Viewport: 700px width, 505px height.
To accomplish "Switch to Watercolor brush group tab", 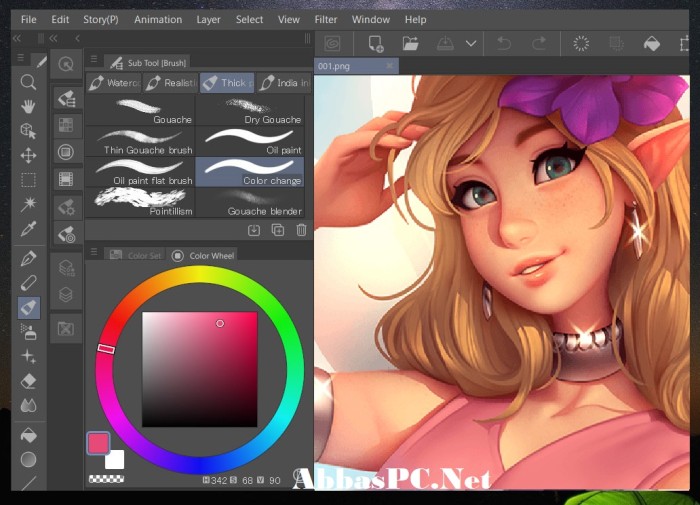I will click(113, 83).
